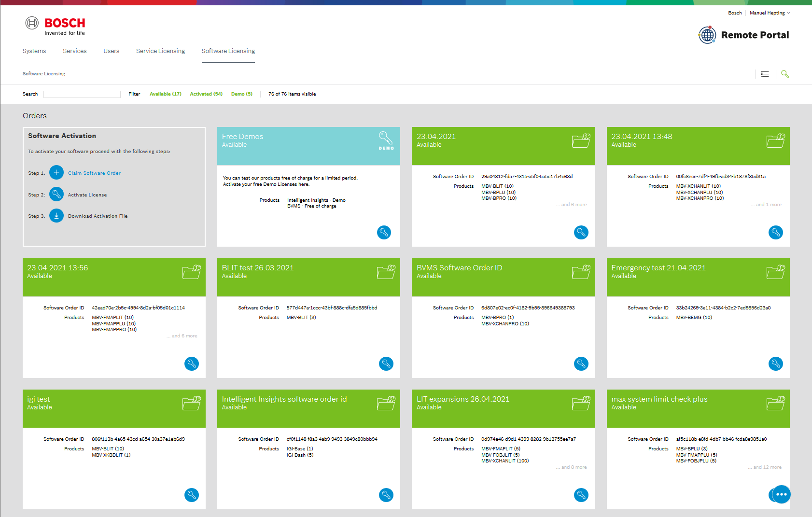Click the key icon on Free Demos card

click(x=384, y=233)
